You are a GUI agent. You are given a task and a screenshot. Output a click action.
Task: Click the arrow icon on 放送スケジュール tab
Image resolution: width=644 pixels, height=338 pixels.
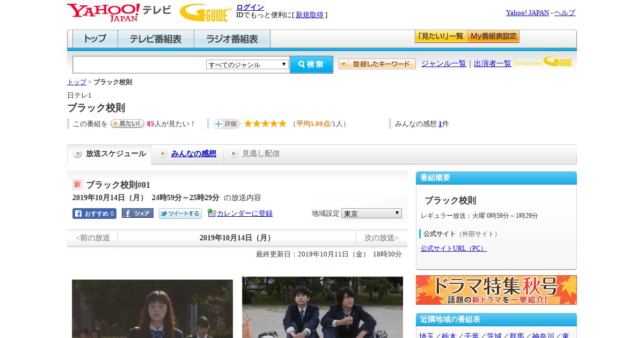coord(78,154)
